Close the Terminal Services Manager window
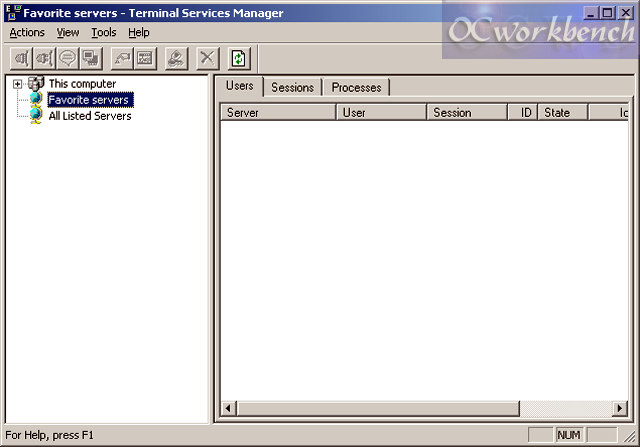640x447 pixels. (625, 13)
